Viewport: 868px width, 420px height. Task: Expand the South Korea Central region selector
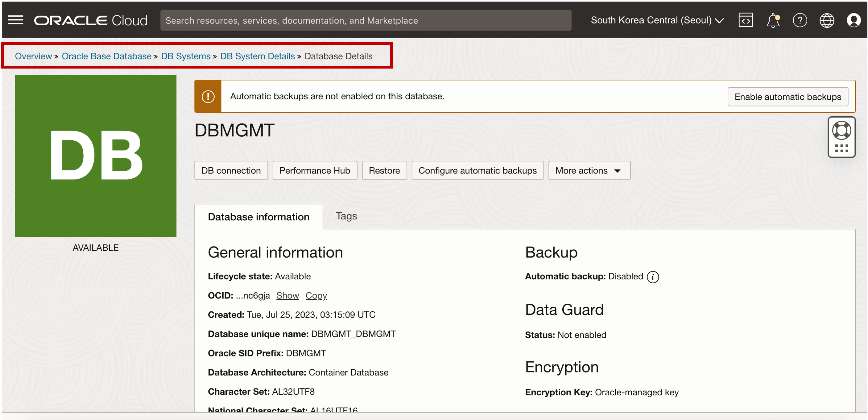click(x=657, y=20)
